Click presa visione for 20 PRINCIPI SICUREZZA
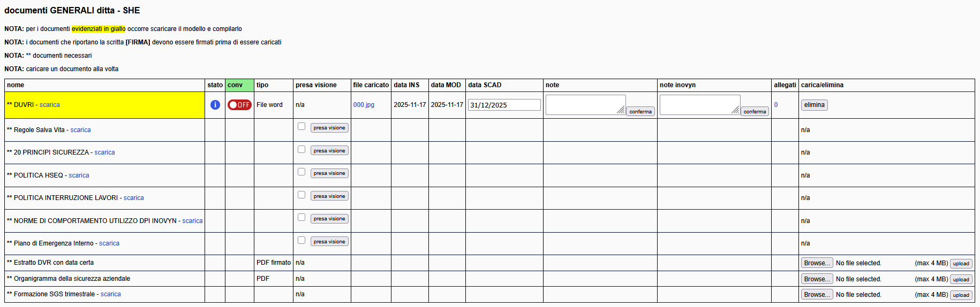The width and height of the screenshot is (980, 307). (329, 151)
